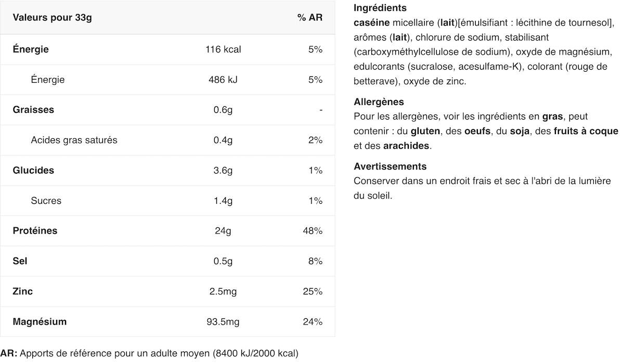
Task: Select the Magnésium row label
Action: 40,321
